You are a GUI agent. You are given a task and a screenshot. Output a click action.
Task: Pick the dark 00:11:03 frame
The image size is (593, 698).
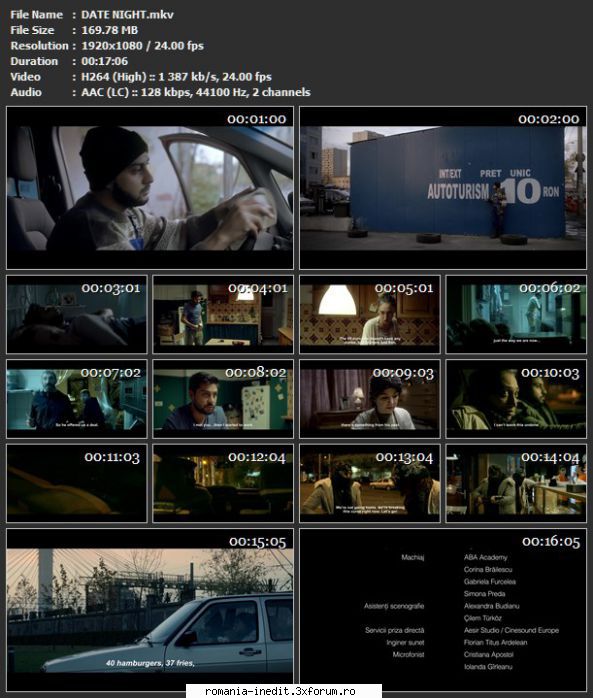(77, 483)
